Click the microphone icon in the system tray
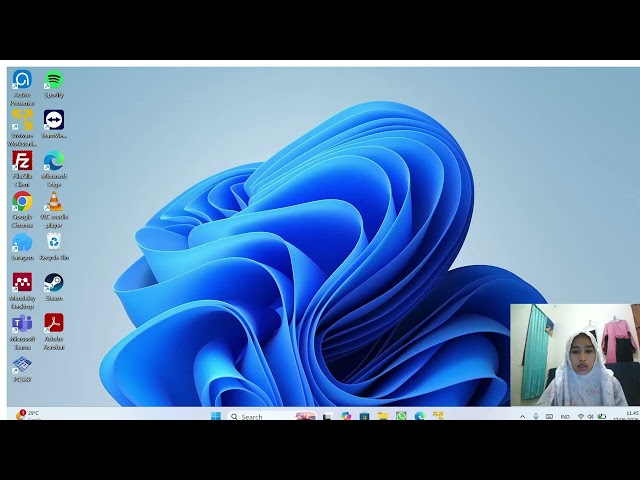 (x=536, y=416)
